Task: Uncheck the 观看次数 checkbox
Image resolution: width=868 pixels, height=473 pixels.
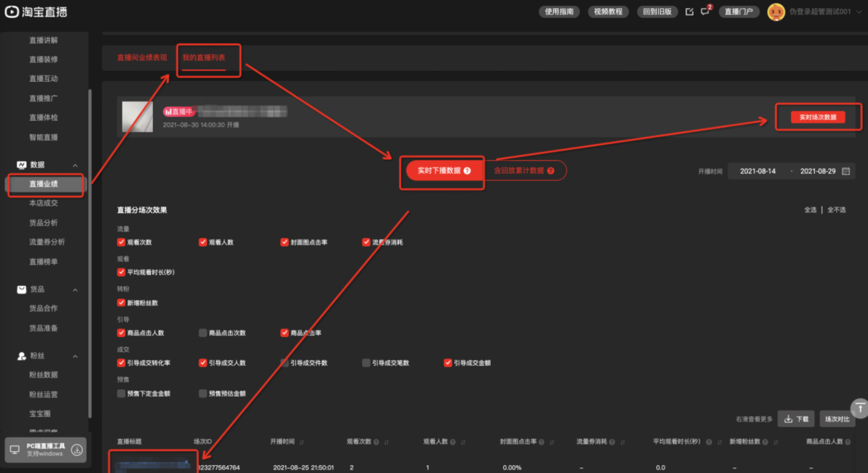Action: pyautogui.click(x=121, y=242)
